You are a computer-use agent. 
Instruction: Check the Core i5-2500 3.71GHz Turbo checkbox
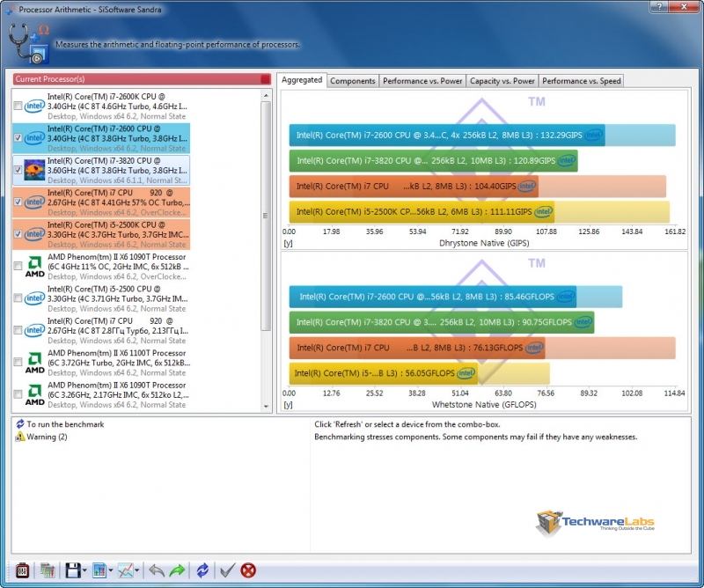(x=18, y=298)
